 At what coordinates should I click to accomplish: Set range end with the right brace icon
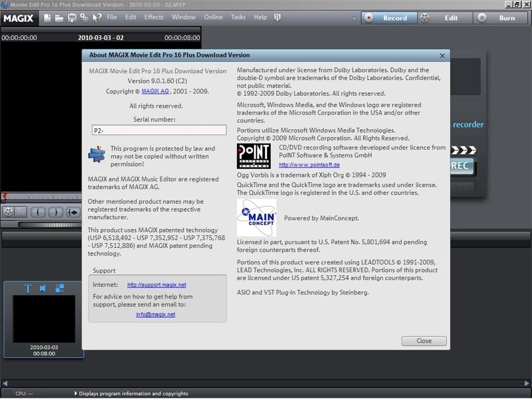(55, 212)
